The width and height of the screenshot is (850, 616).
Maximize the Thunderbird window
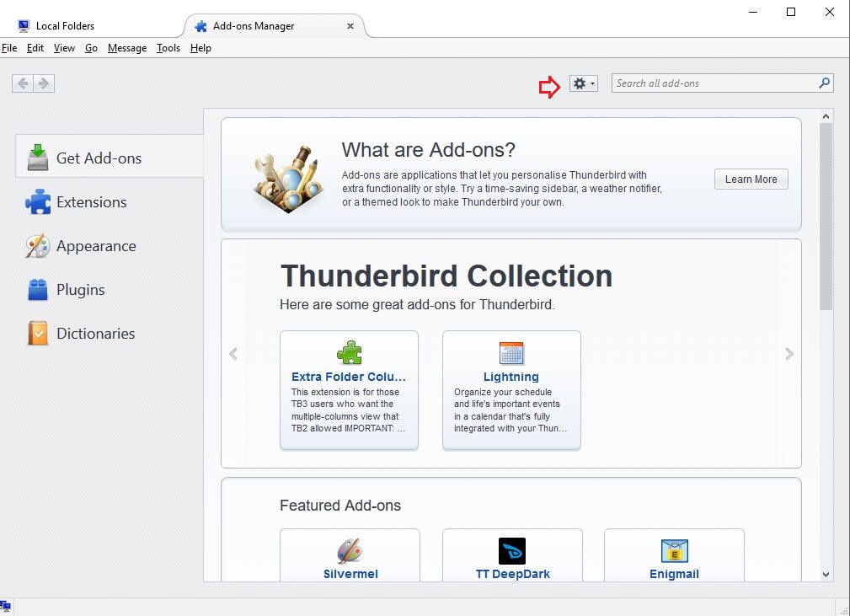click(791, 12)
